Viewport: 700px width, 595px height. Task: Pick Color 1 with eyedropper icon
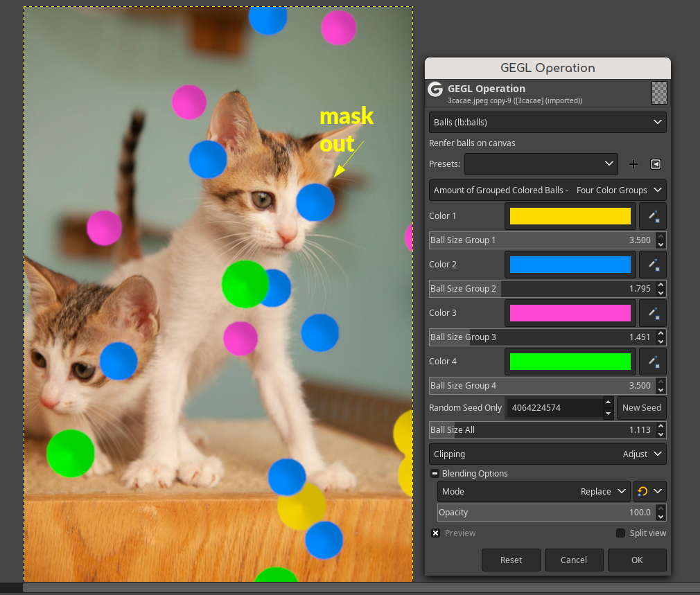[x=653, y=216]
